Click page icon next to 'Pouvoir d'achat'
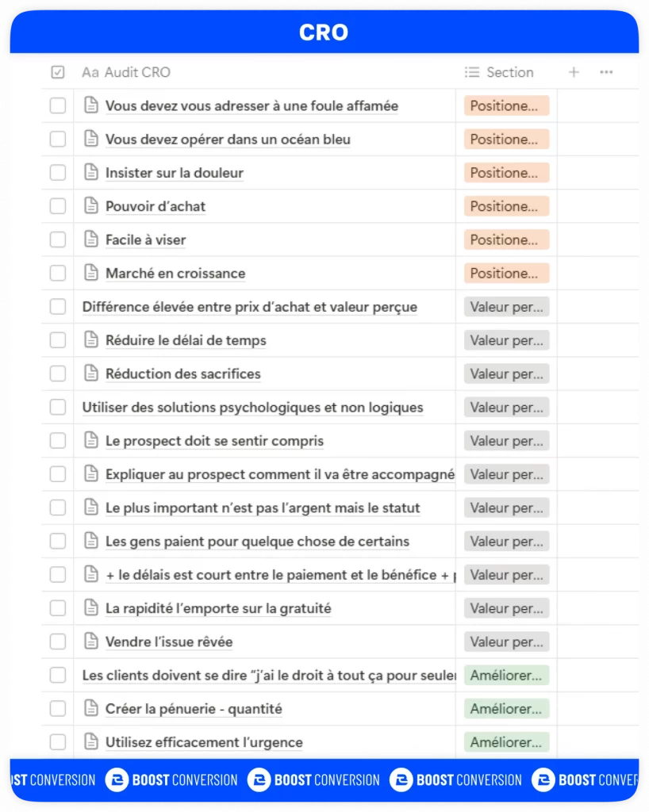Viewport: 649px width, 812px height. point(91,206)
